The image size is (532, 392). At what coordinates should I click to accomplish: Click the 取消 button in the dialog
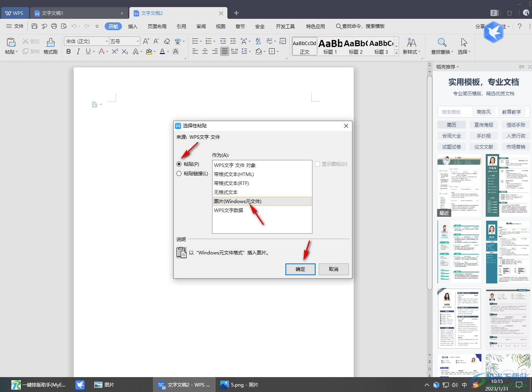tap(334, 269)
